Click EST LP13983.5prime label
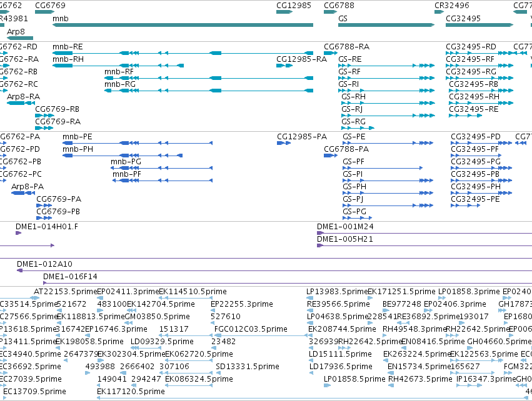532x401 pixels. pyautogui.click(x=337, y=292)
